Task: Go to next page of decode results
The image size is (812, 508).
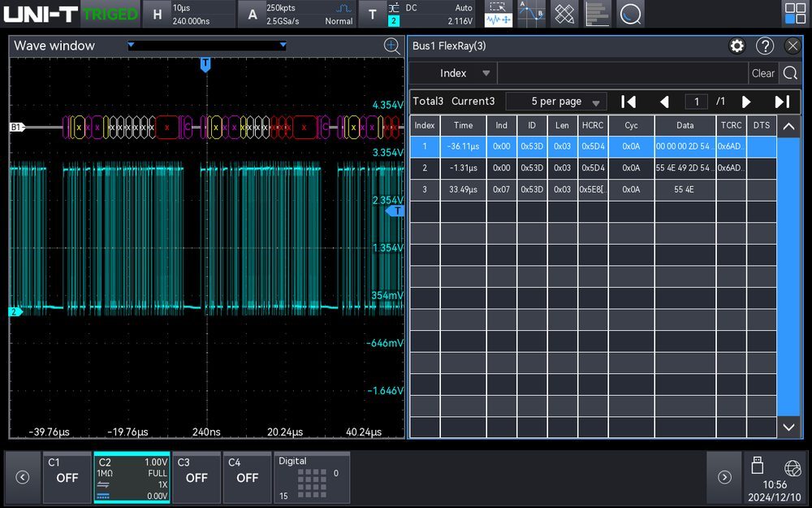Action: [745, 102]
